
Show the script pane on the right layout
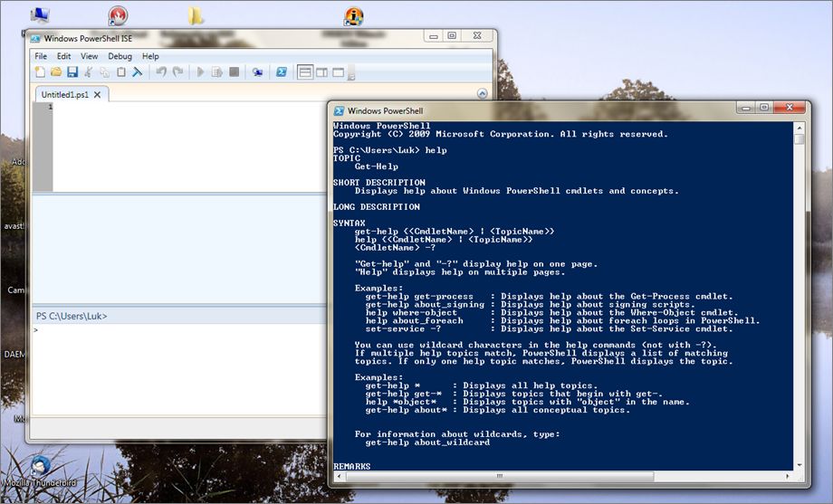[322, 72]
